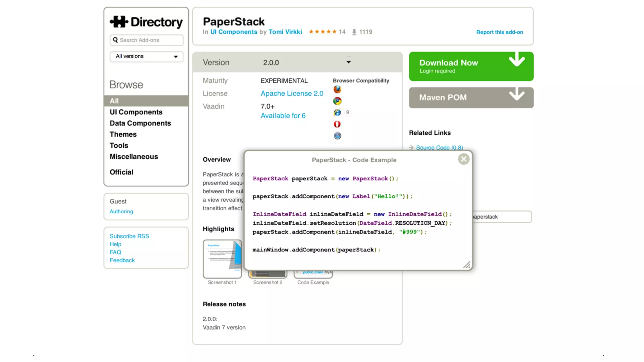
Task: Open the All versions dropdown
Action: point(147,57)
